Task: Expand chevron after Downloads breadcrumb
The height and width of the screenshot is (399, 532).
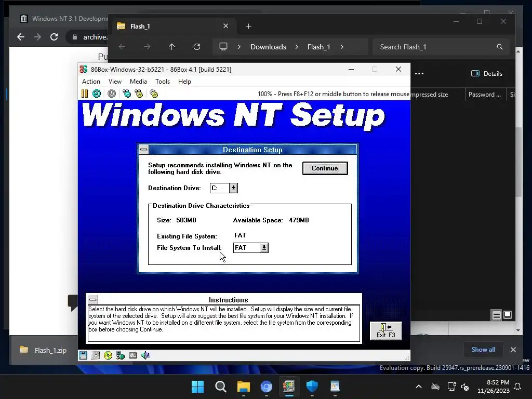Action: click(297, 47)
